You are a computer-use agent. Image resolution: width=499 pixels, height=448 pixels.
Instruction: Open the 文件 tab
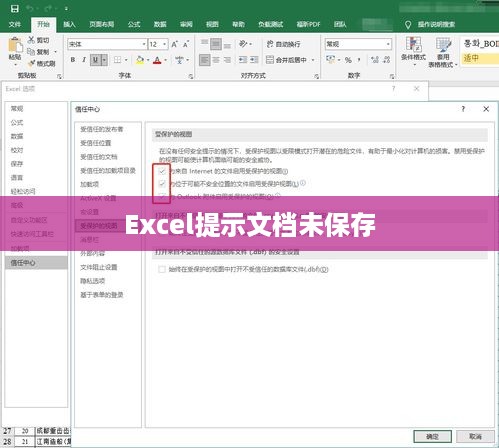click(15, 24)
